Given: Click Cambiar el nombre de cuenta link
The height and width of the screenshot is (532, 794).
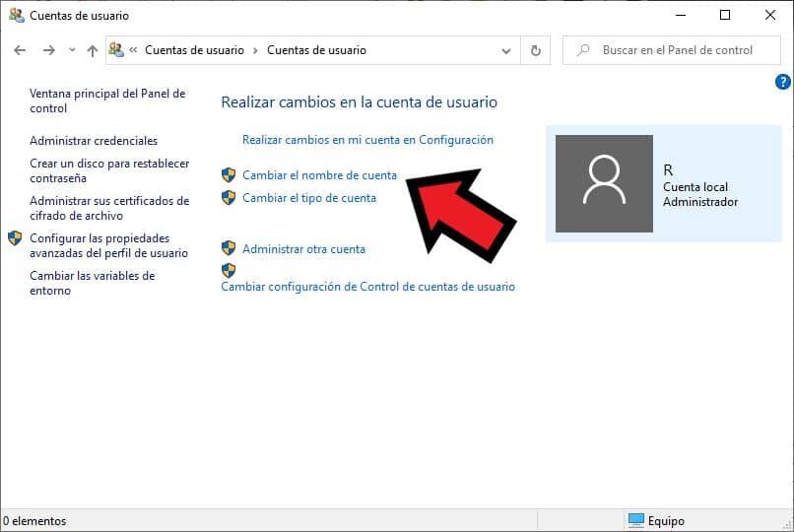Looking at the screenshot, I should click(x=319, y=175).
